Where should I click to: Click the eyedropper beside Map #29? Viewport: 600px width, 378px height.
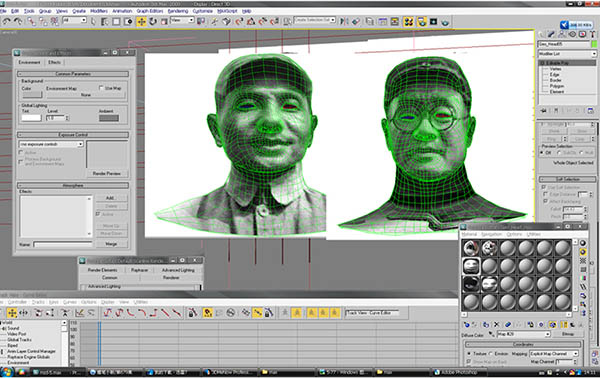tap(492, 334)
